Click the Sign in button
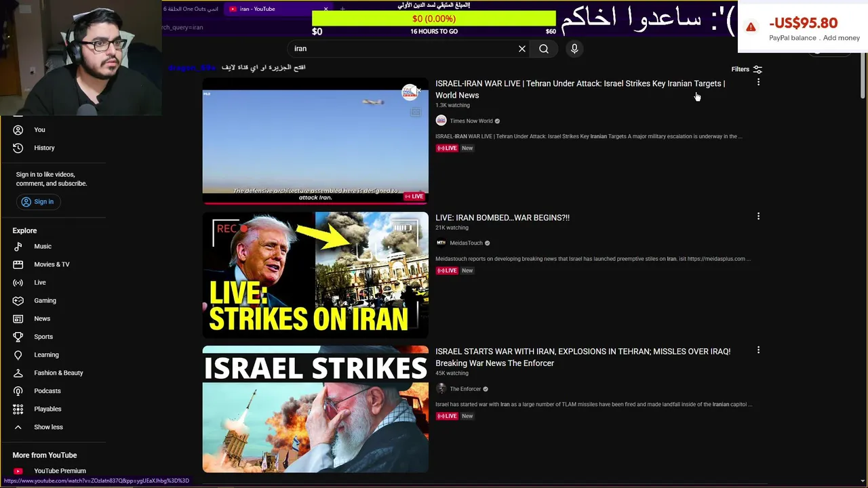 coord(37,202)
